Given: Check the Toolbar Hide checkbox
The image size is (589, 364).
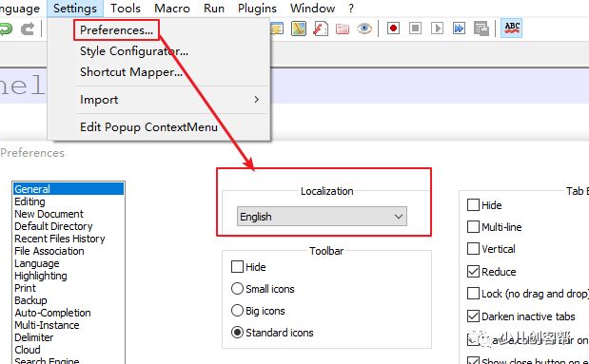Looking at the screenshot, I should [237, 267].
